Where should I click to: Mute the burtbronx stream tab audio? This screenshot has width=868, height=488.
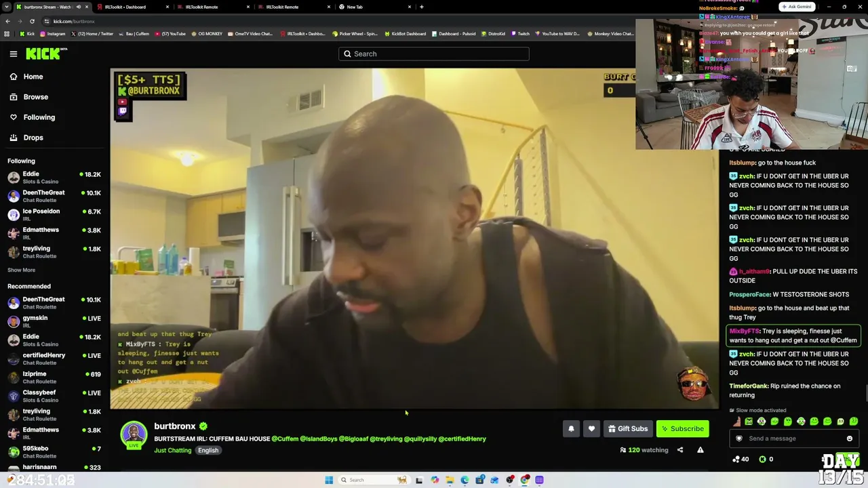coord(78,7)
